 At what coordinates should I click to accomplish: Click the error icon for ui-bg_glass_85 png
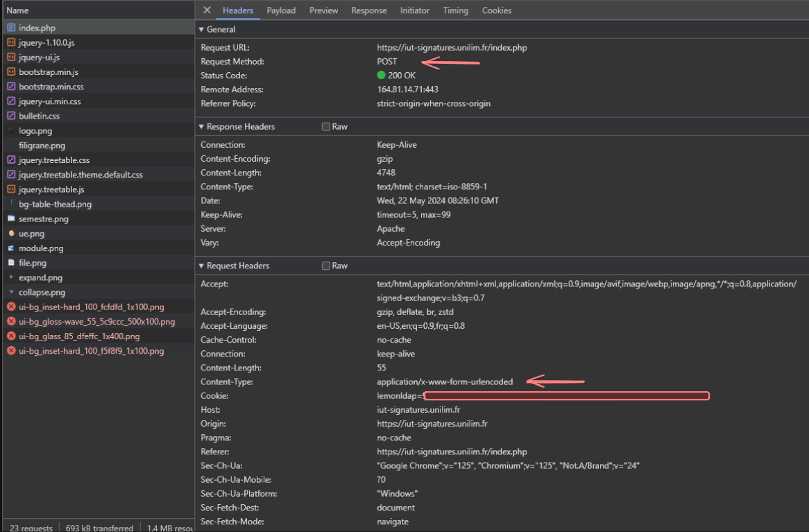tap(11, 336)
